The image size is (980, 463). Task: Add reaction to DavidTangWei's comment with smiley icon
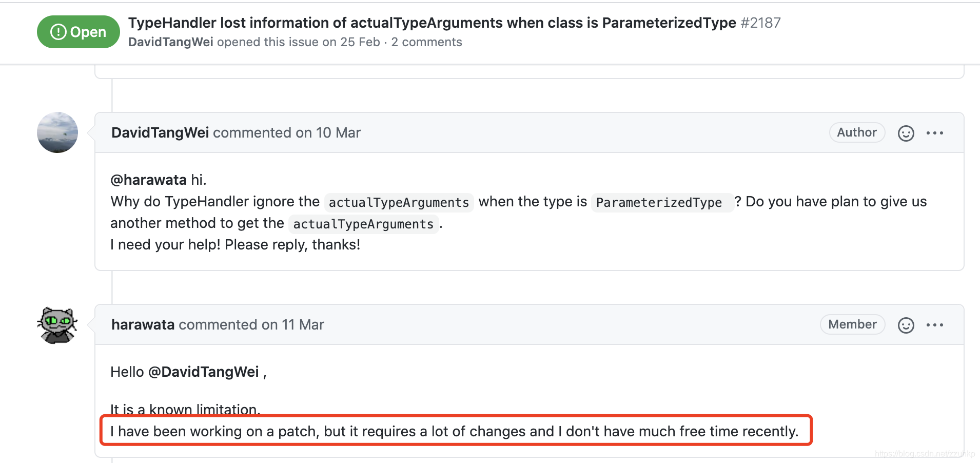click(906, 133)
